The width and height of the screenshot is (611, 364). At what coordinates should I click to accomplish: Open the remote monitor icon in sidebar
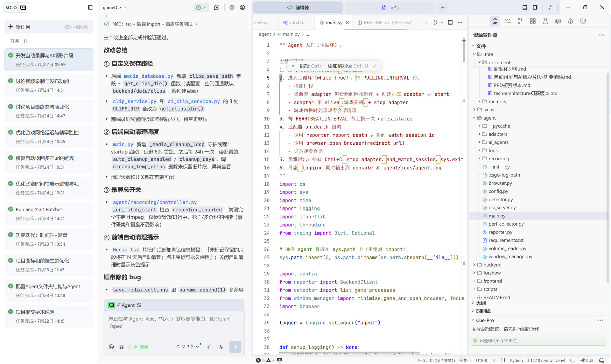click(583, 21)
